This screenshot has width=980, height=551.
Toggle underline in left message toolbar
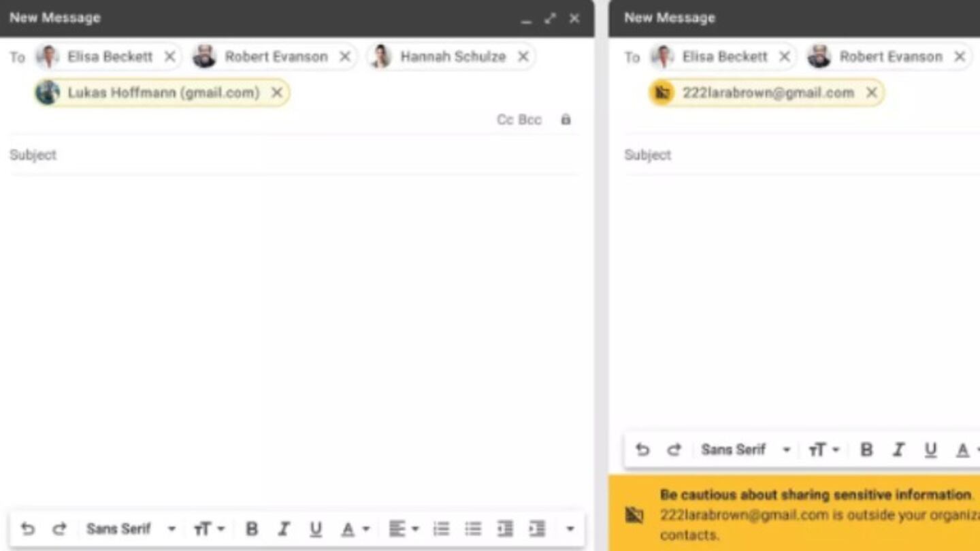tap(316, 529)
